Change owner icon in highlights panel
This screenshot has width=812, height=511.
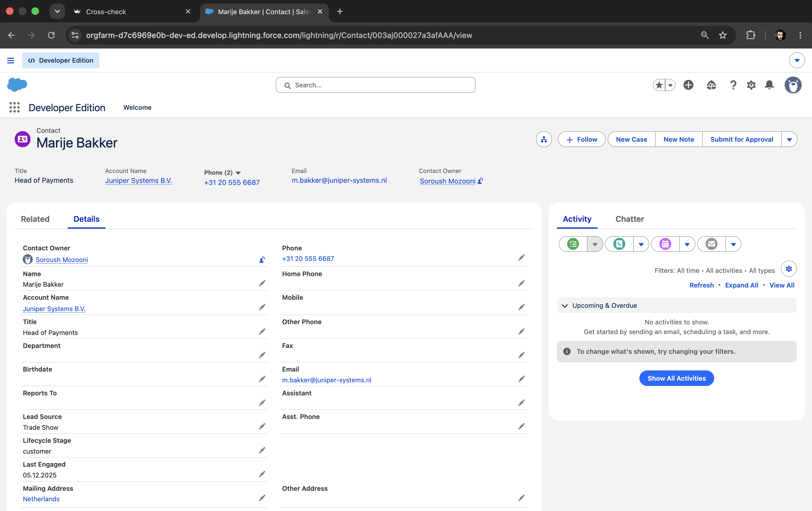480,181
